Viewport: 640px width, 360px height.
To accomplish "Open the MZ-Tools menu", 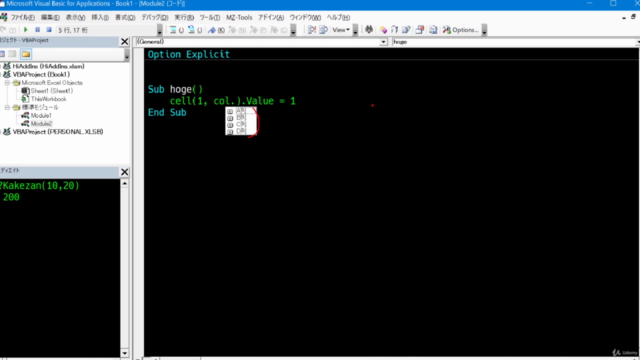I will click(x=239, y=18).
